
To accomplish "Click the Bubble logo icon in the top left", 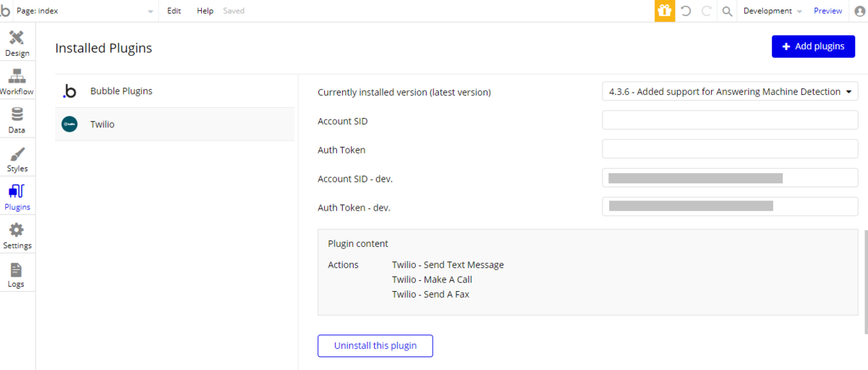I will tap(6, 11).
